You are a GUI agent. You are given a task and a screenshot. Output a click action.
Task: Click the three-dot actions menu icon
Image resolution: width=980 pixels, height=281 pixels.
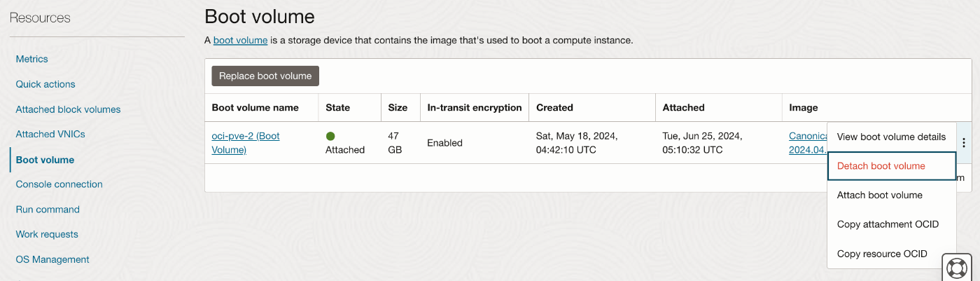click(x=964, y=143)
